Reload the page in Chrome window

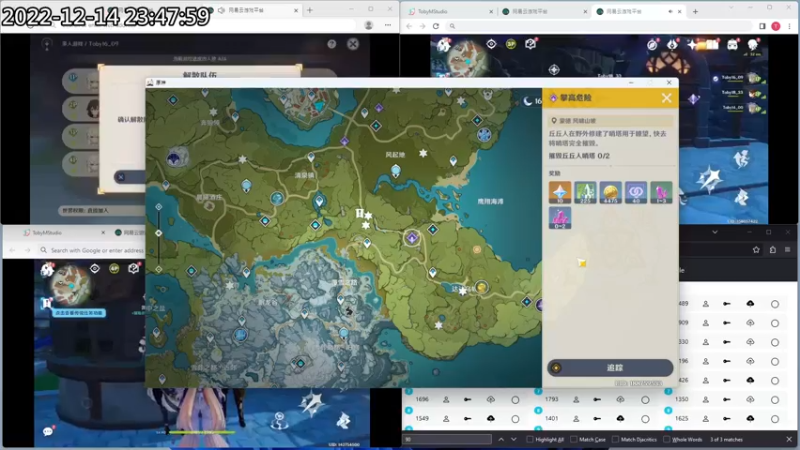coord(436,26)
